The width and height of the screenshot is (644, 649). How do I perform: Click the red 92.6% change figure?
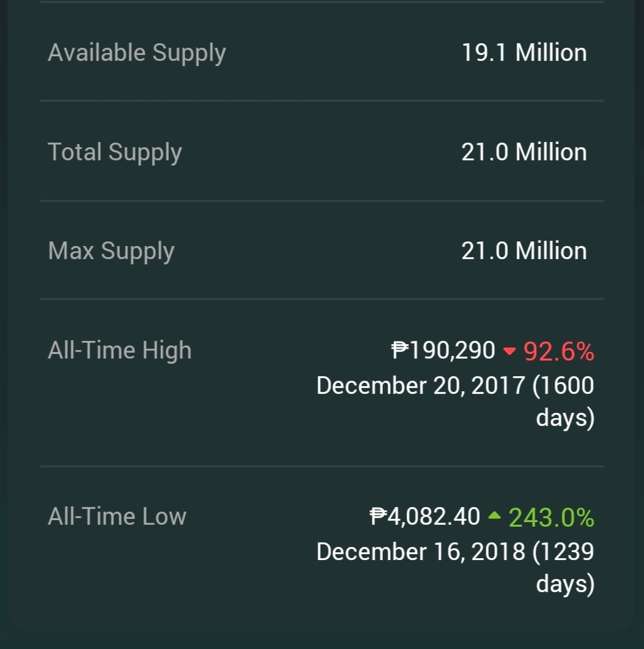[x=559, y=352]
